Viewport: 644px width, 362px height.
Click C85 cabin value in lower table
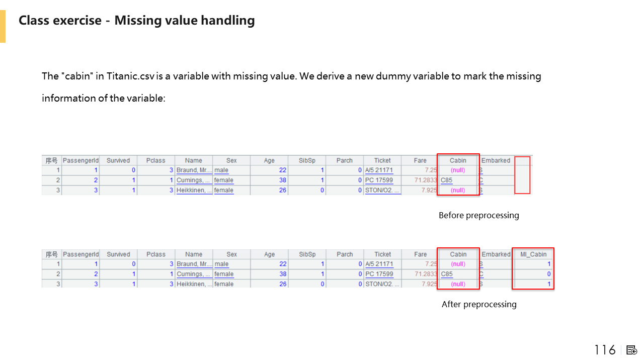447,274
